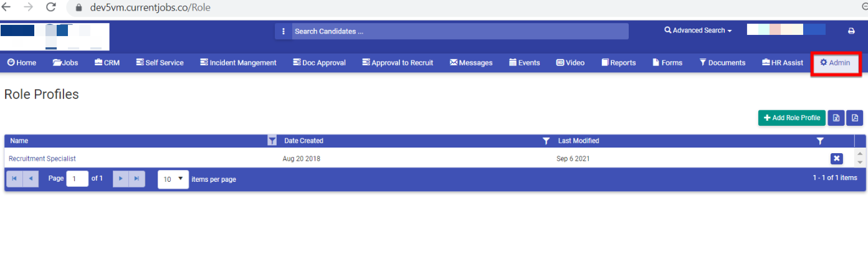868x269 pixels.
Task: Open search options menu beside search box
Action: tap(284, 31)
